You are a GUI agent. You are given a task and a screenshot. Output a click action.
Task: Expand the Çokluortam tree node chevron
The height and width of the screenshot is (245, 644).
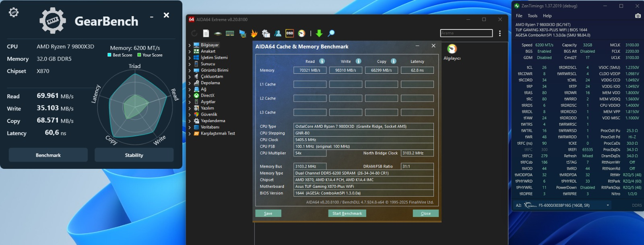pos(190,77)
